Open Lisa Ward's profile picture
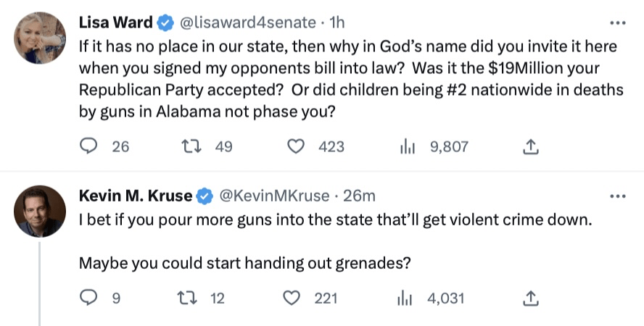The width and height of the screenshot is (644, 326). [41, 38]
